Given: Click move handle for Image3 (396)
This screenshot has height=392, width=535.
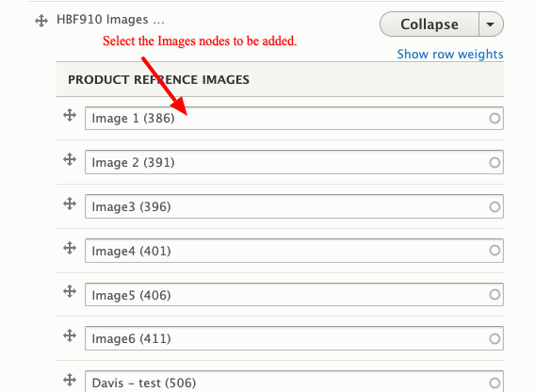Looking at the screenshot, I should [70, 204].
